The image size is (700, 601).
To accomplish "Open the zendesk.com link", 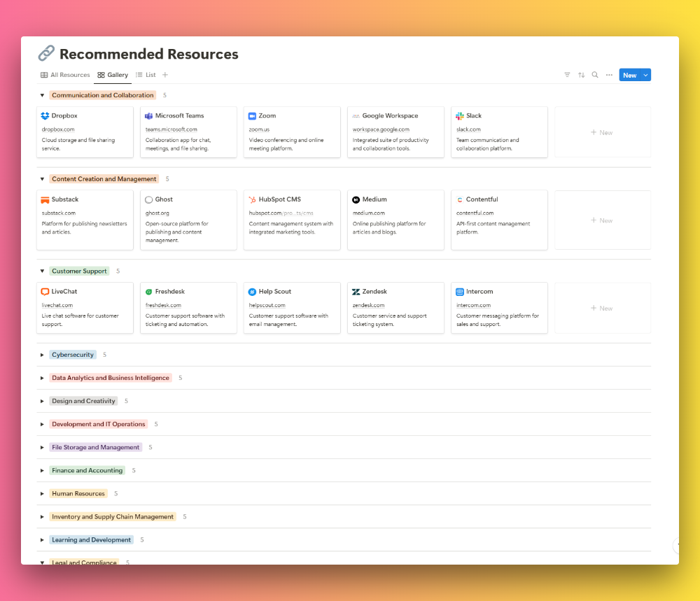I will click(x=368, y=305).
